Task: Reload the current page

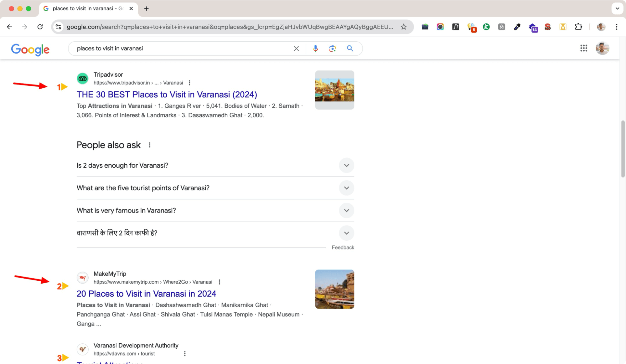Action: click(x=40, y=27)
